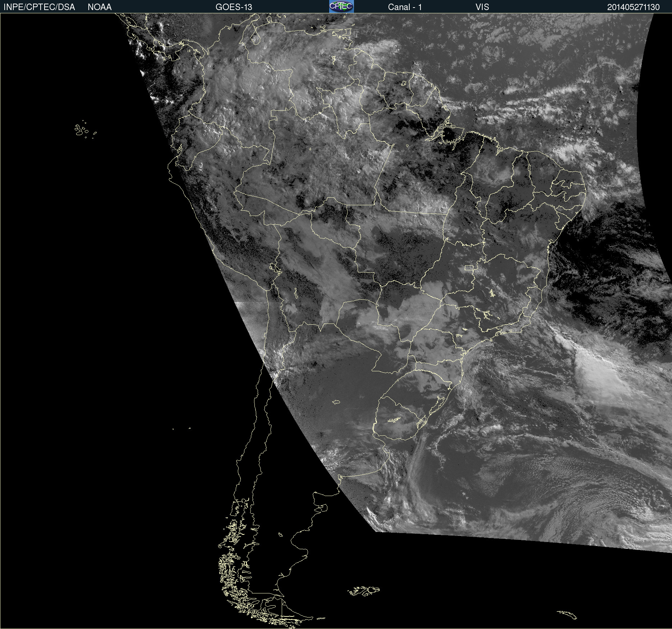Click the Canal - 1 channel label
The height and width of the screenshot is (629, 672).
(x=405, y=7)
